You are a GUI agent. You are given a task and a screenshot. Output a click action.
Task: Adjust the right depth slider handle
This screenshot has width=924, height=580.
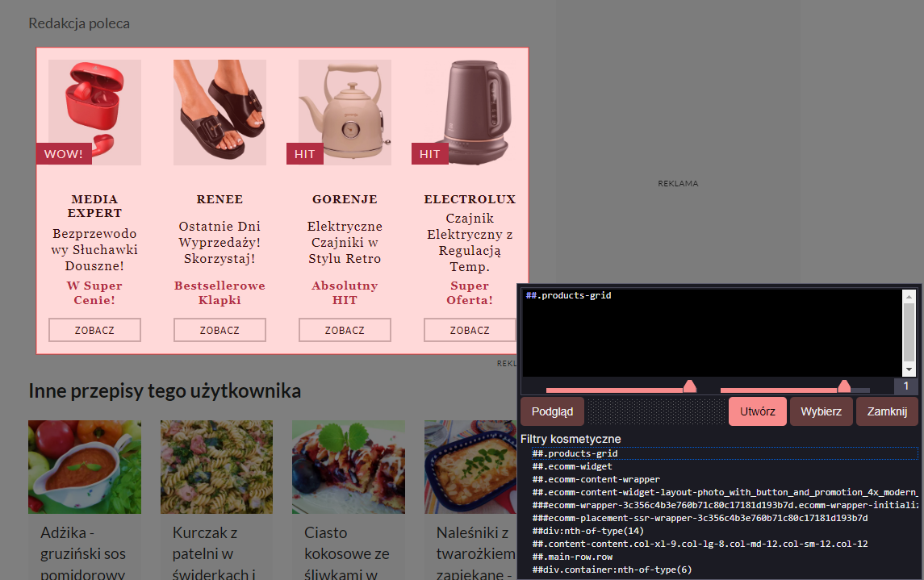844,386
